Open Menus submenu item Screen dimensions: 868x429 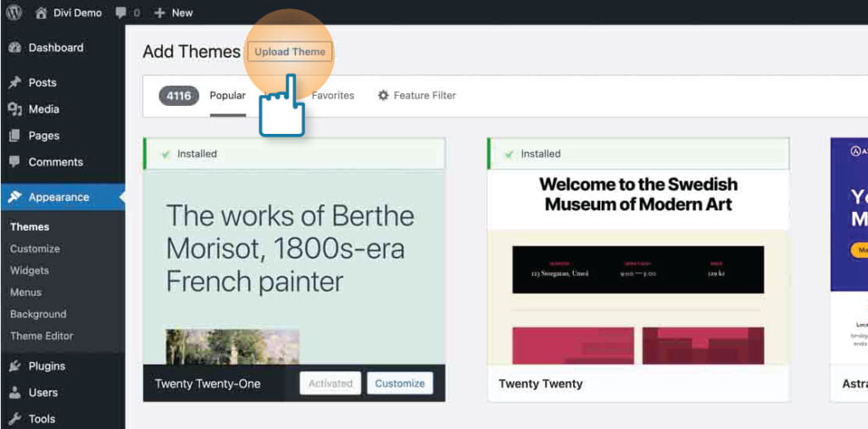click(x=25, y=292)
